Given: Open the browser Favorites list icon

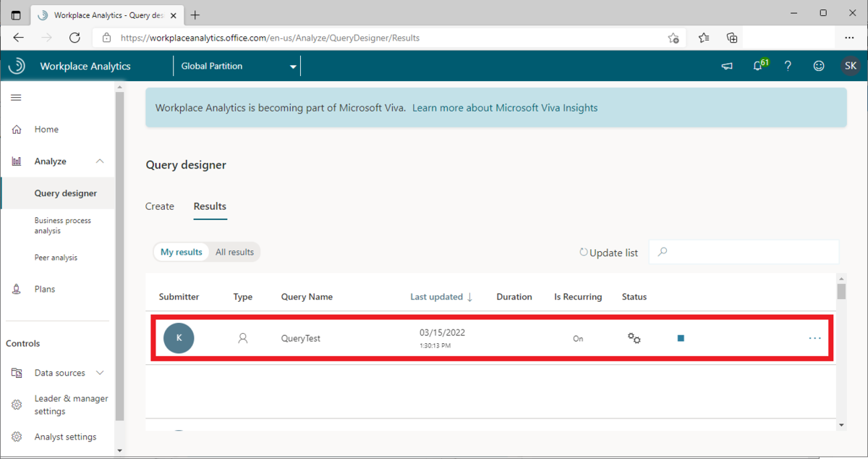Looking at the screenshot, I should tap(704, 38).
